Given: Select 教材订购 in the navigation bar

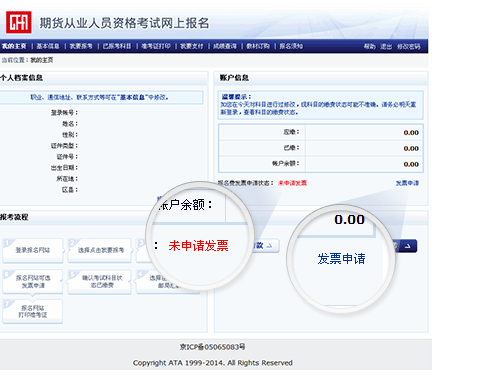Looking at the screenshot, I should [258, 46].
